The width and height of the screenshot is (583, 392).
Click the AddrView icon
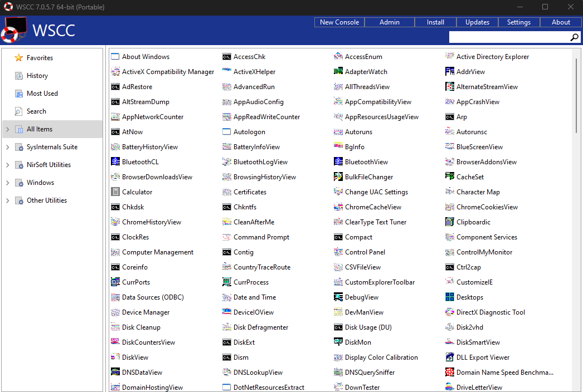tap(450, 71)
